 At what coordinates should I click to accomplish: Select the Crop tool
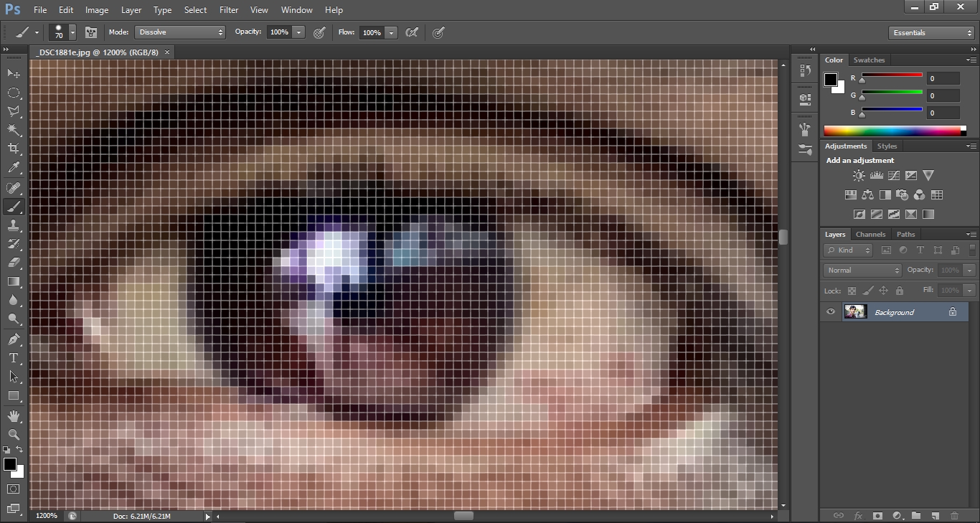14,149
